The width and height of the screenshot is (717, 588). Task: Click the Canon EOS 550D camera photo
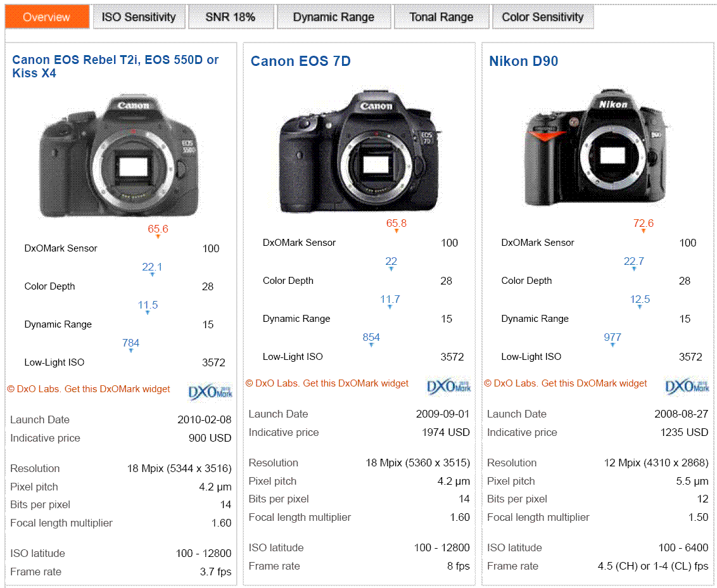(119, 156)
